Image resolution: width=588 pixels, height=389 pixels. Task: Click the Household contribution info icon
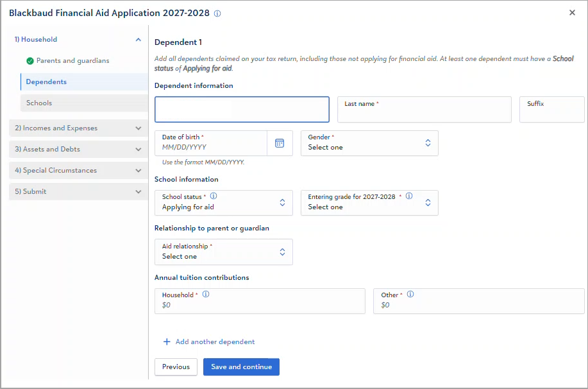(x=206, y=295)
